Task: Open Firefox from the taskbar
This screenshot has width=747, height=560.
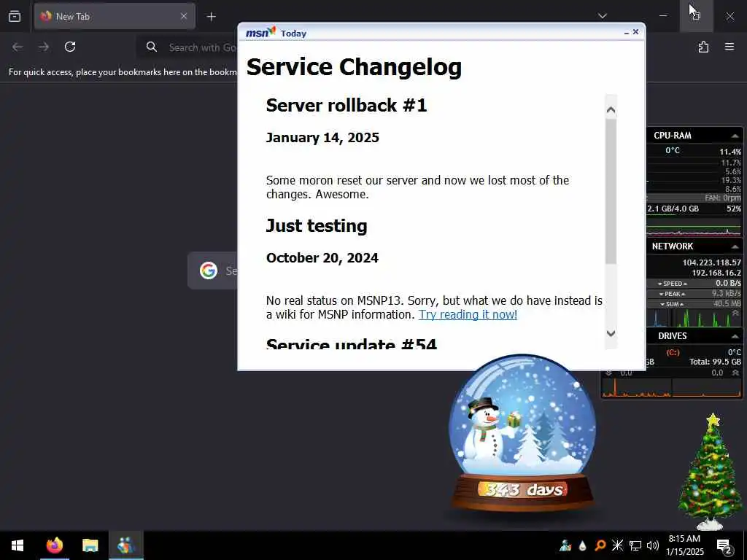Action: click(x=54, y=545)
